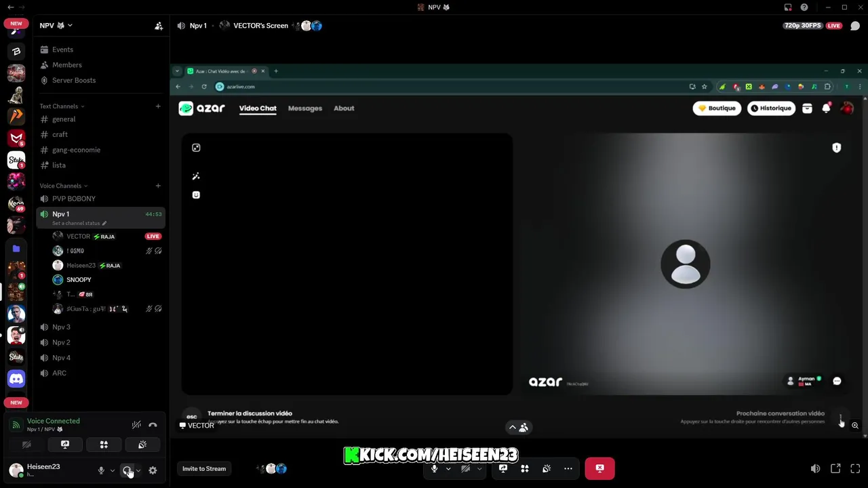Click the zoom magnifier icon on stream
The height and width of the screenshot is (488, 868).
click(855, 426)
